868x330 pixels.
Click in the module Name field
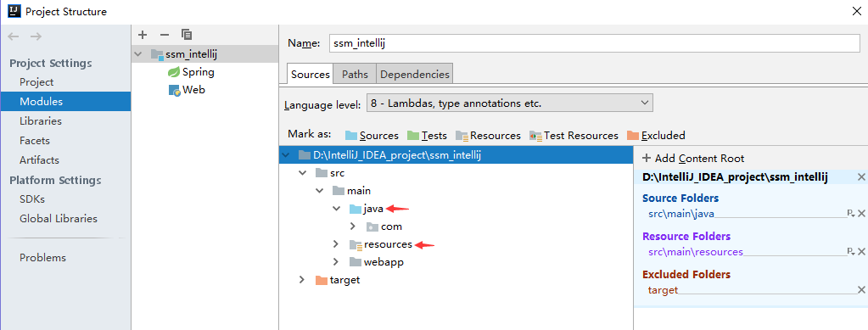(594, 43)
